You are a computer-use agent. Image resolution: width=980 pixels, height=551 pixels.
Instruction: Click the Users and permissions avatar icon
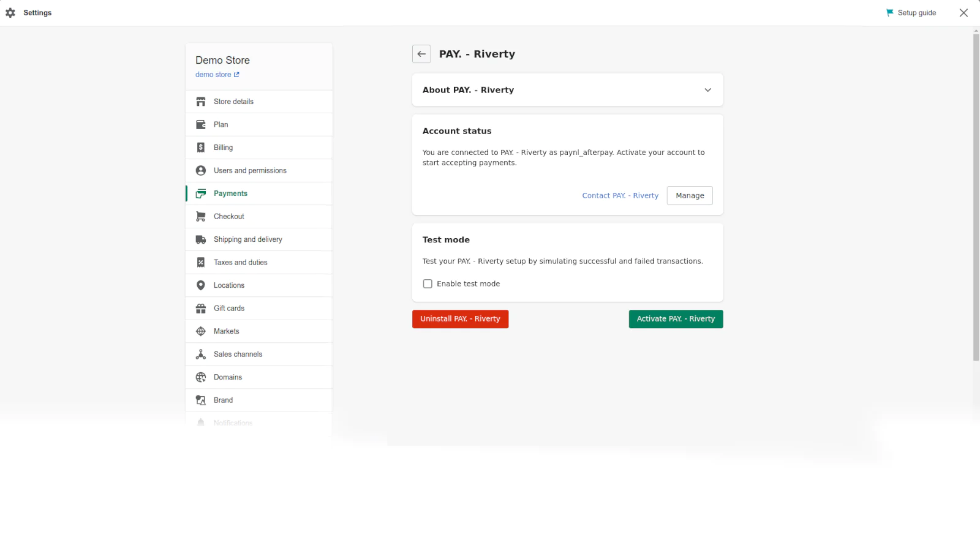point(200,171)
